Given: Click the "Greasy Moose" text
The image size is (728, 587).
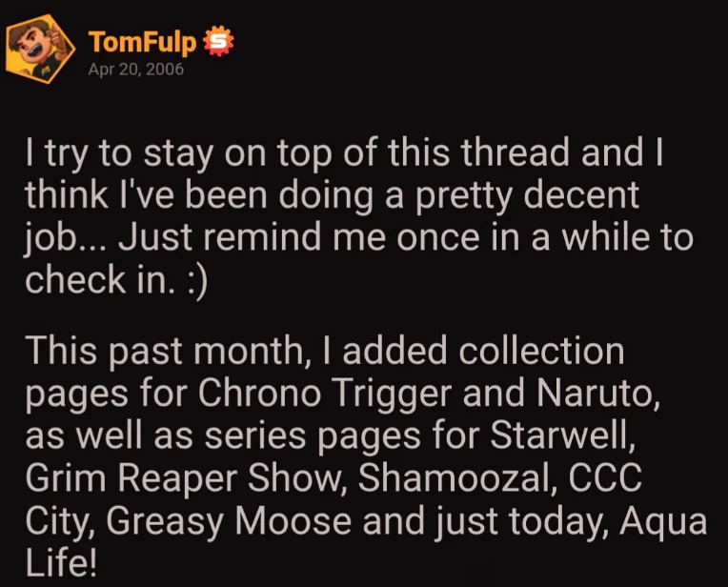Looking at the screenshot, I should point(229,520).
